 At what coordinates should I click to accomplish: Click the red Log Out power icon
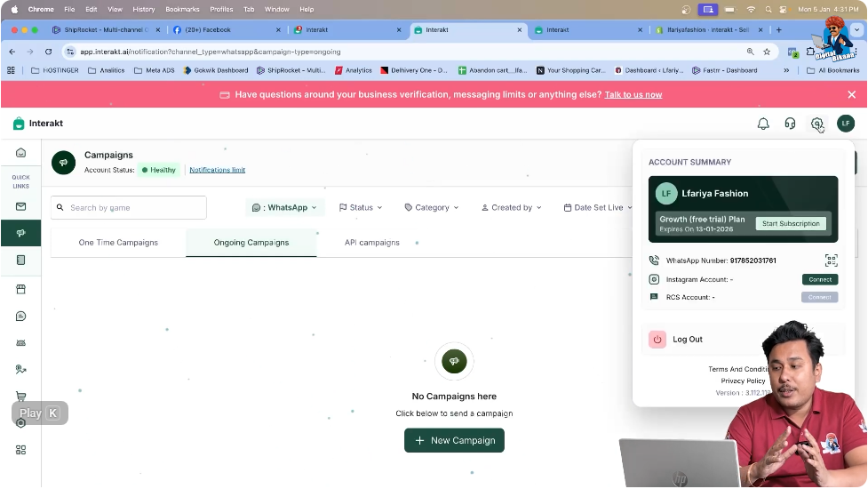click(657, 340)
